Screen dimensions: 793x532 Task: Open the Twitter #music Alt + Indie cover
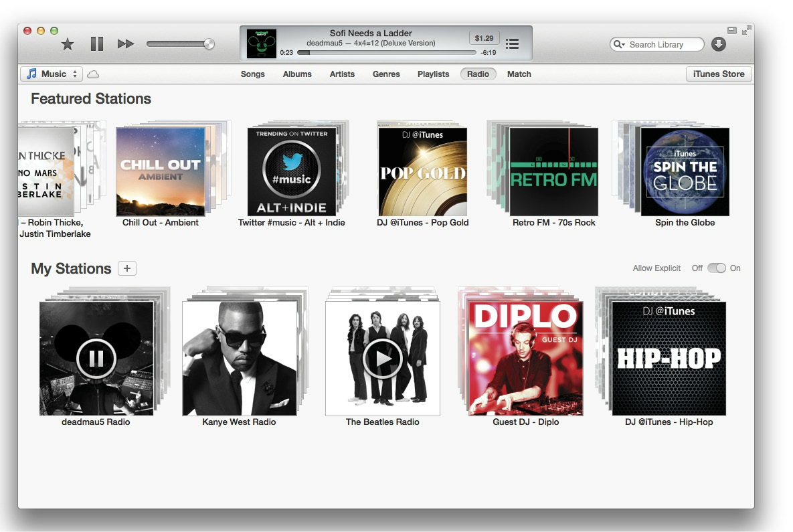coord(291,171)
